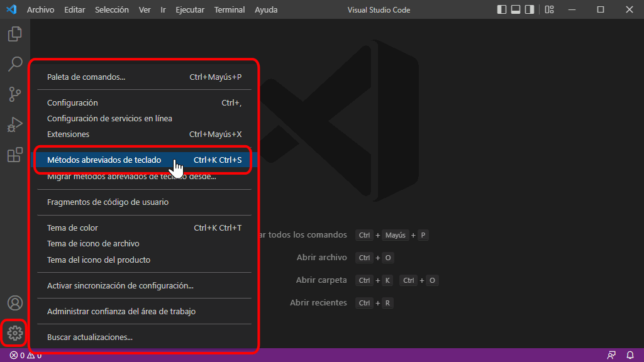Select Buscar actualizaciones...
Viewport: 644px width, 362px height.
tap(144, 337)
